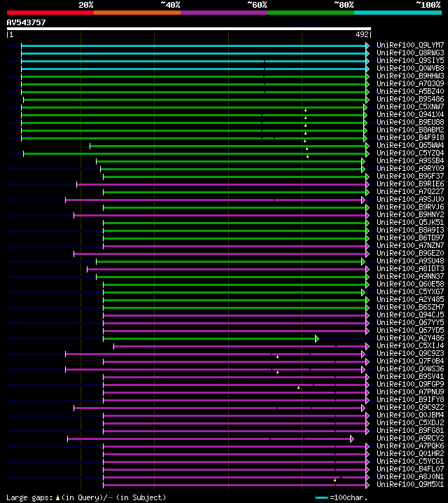The image size is (448, 503).
Task: Select label UniRef100_B8ABM2
Action: 410,130
